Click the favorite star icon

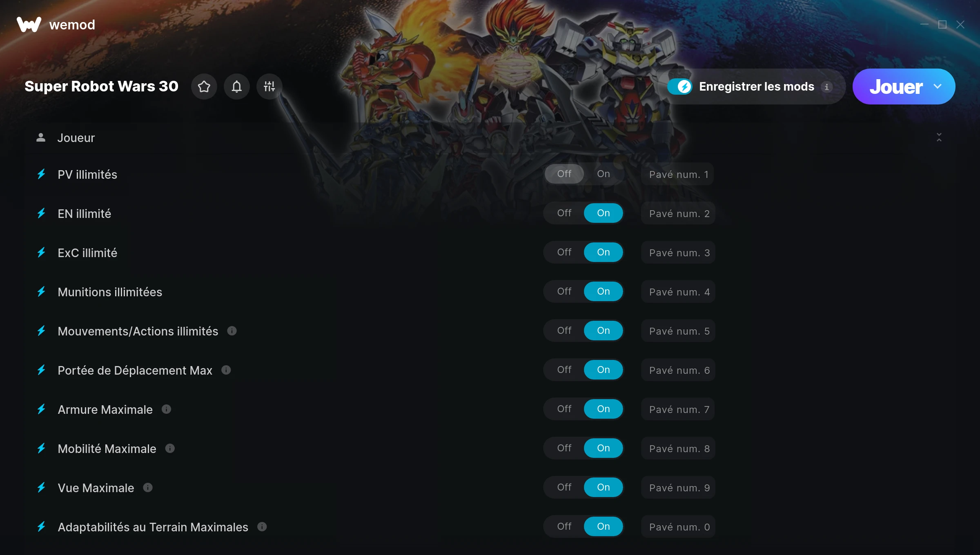(x=204, y=87)
